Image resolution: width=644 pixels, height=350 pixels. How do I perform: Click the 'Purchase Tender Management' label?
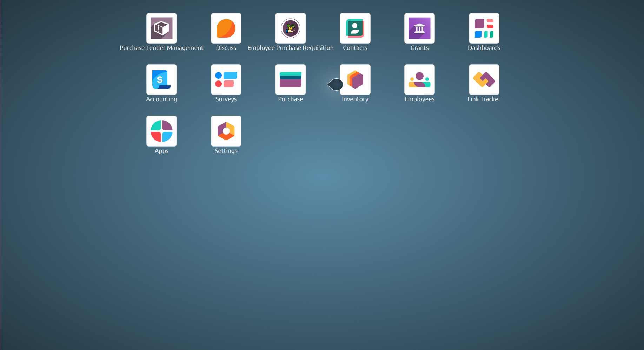pyautogui.click(x=161, y=48)
